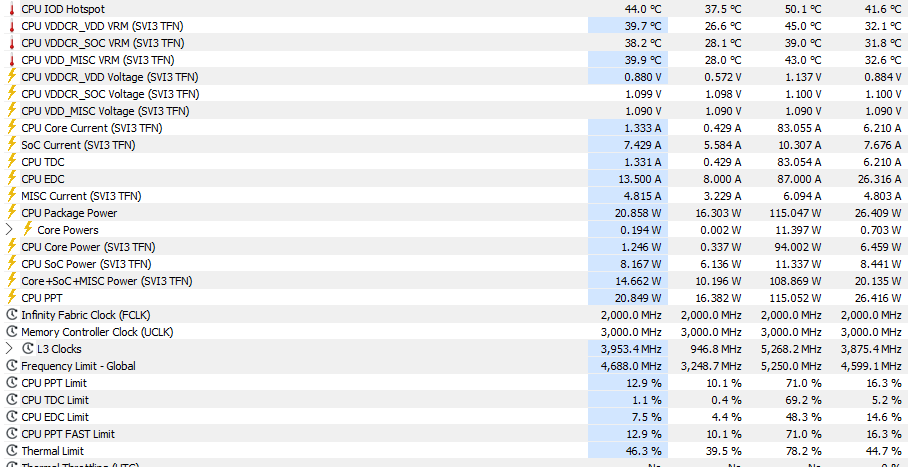Click the clock icon of Thermal Limit
912x467 pixels.
click(12, 451)
